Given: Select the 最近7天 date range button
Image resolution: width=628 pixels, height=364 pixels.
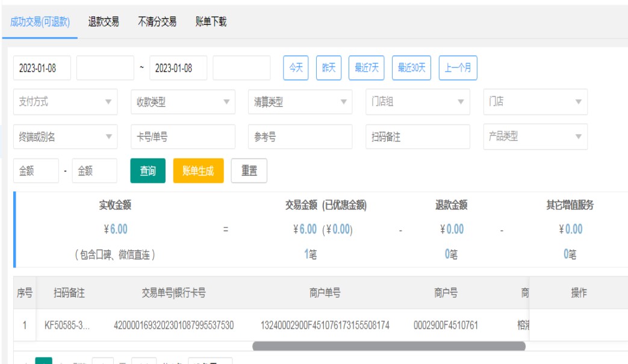Looking at the screenshot, I should [x=367, y=68].
